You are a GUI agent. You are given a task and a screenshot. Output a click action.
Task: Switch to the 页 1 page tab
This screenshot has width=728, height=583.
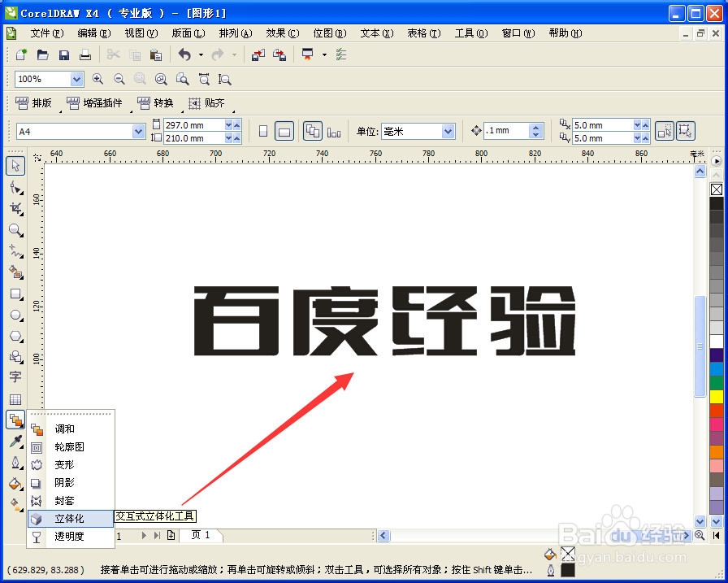click(201, 535)
